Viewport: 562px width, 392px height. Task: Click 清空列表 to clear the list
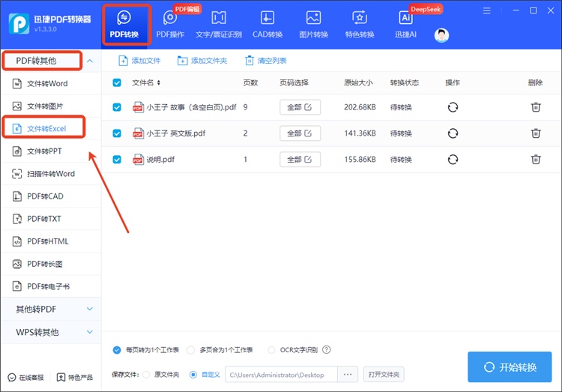265,61
